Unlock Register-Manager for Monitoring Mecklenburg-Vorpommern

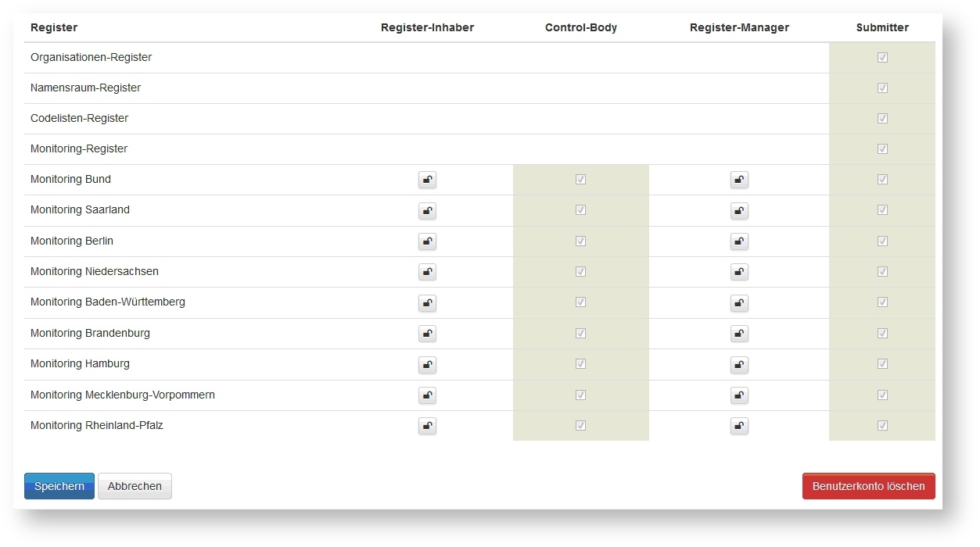(x=739, y=395)
